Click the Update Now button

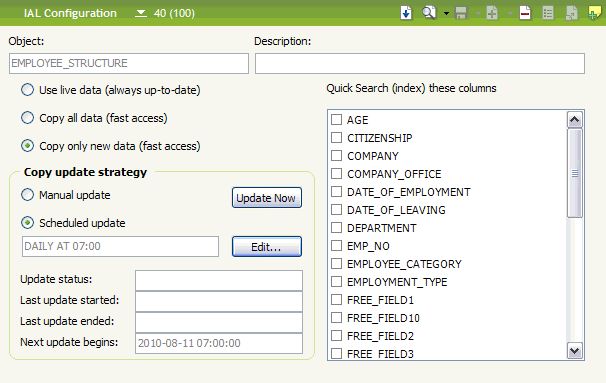267,198
